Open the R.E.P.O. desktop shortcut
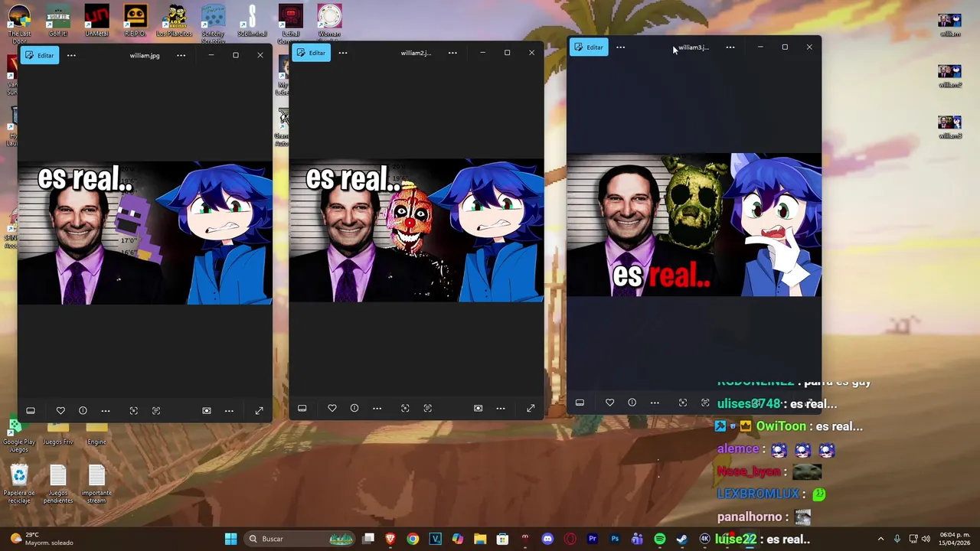The height and width of the screenshot is (551, 980). point(136,21)
